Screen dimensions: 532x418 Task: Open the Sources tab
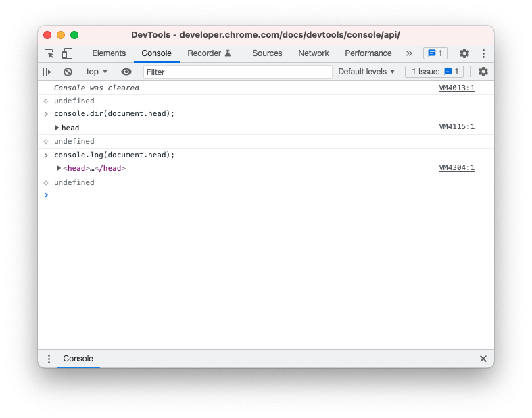(267, 53)
